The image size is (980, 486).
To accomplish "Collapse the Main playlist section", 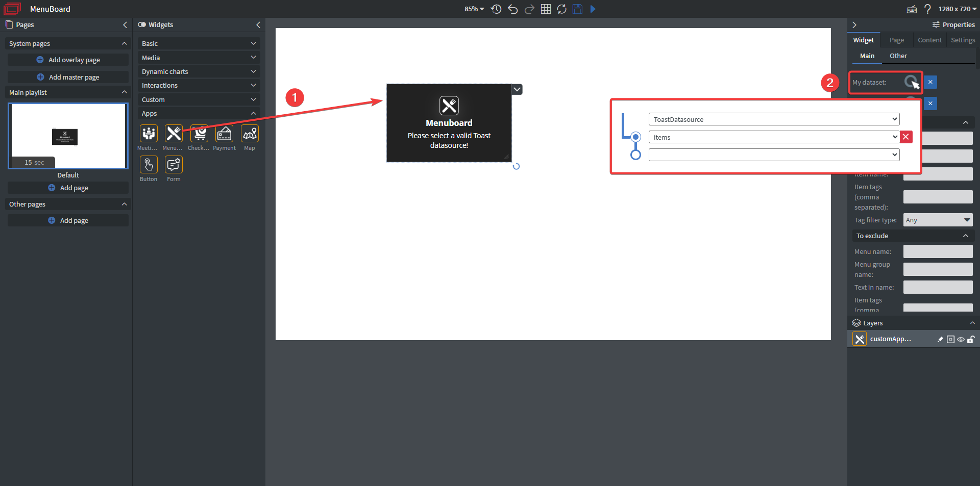I will [x=68, y=92].
